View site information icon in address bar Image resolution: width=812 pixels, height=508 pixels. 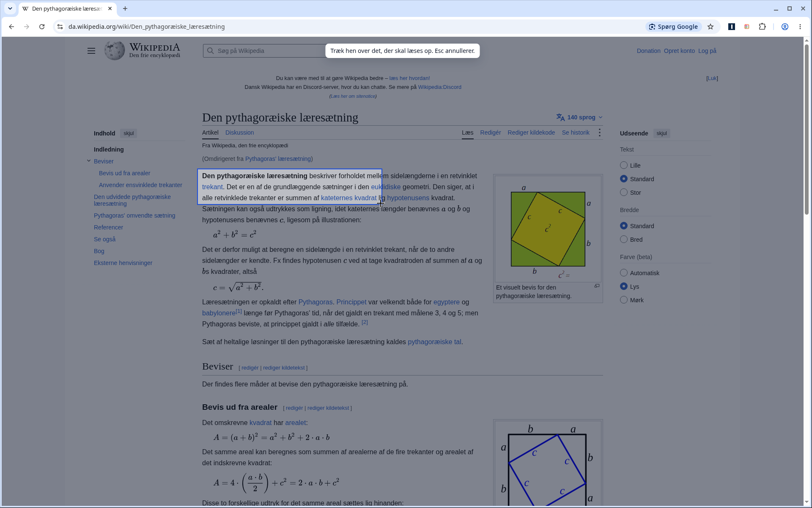[60, 27]
